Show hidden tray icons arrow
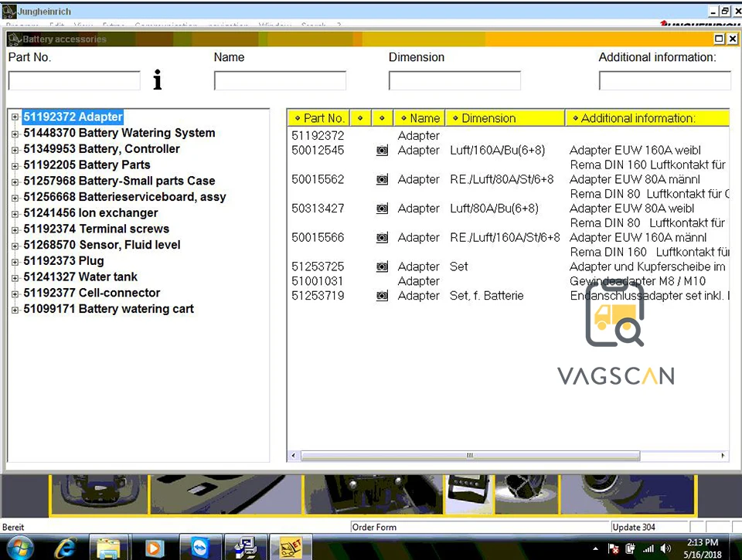This screenshot has width=742, height=560. [x=595, y=548]
